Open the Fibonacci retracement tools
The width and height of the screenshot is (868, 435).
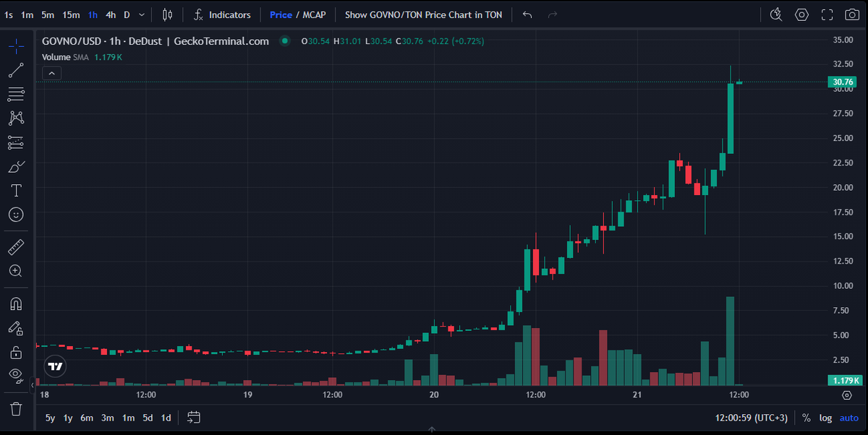coord(16,94)
